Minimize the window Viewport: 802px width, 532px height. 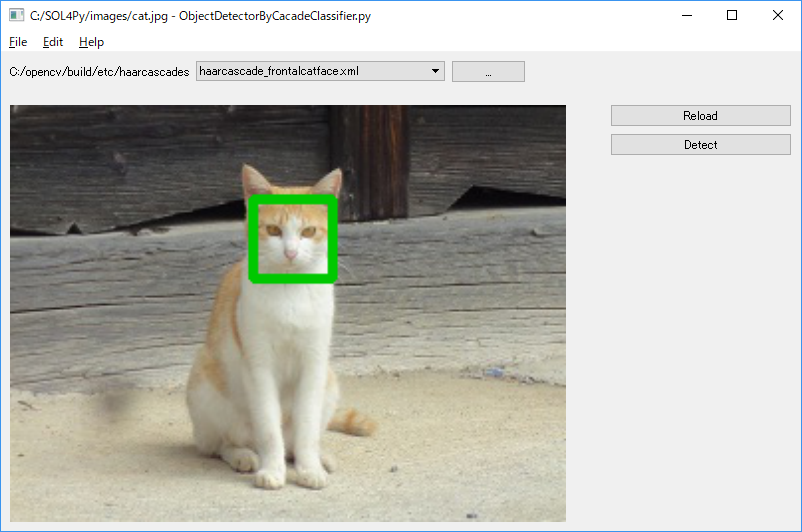pos(687,15)
